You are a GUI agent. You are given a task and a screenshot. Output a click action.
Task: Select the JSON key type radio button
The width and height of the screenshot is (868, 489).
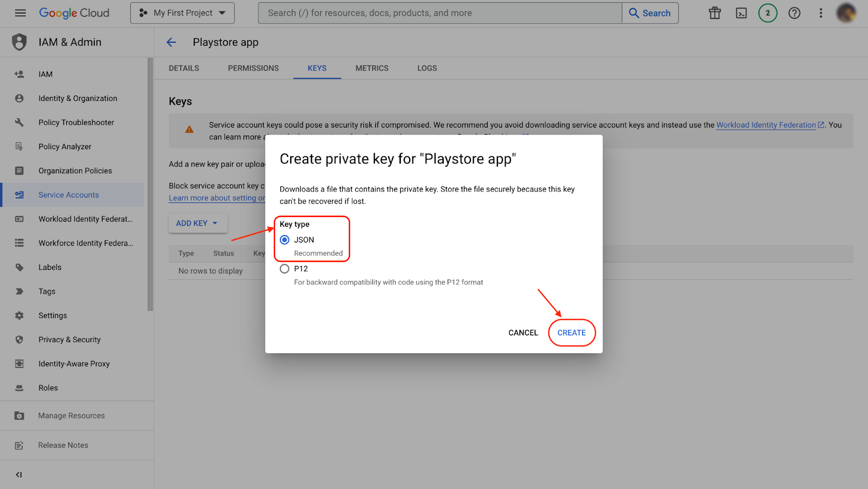pos(285,240)
